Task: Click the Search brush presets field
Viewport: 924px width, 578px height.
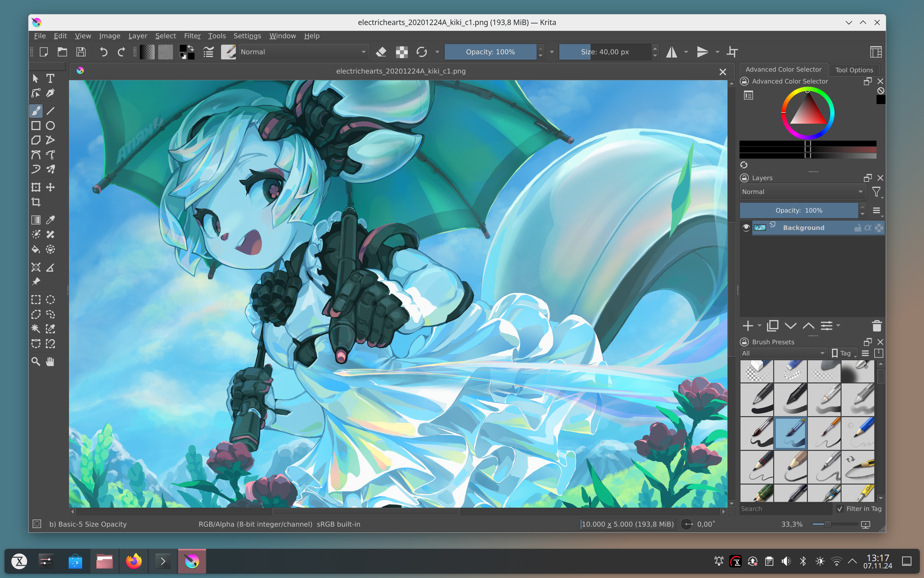Action: tap(785, 509)
